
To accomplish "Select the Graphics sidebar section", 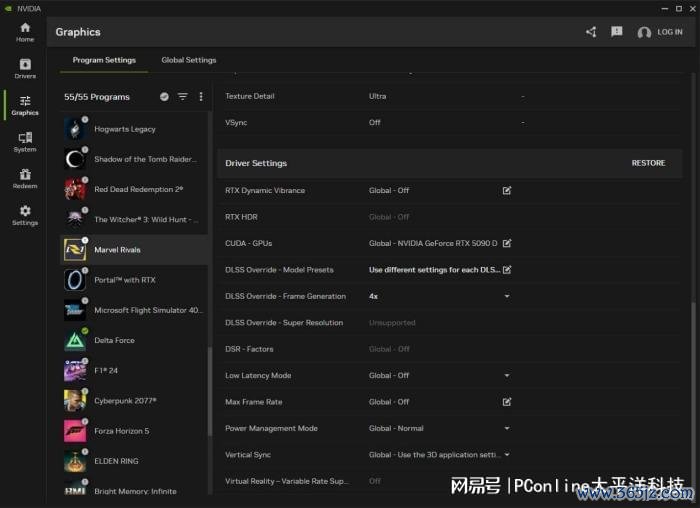I will [25, 105].
